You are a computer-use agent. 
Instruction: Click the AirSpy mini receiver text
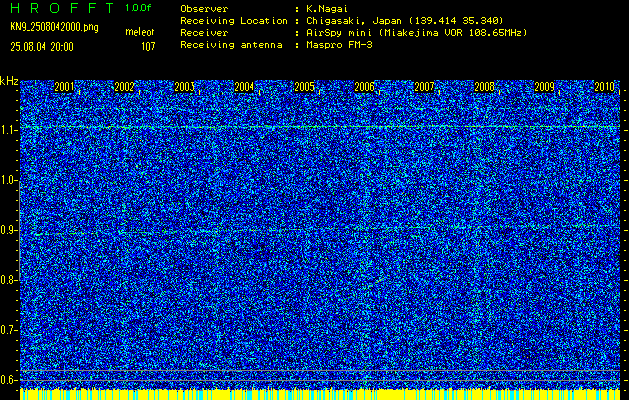[x=416, y=33]
